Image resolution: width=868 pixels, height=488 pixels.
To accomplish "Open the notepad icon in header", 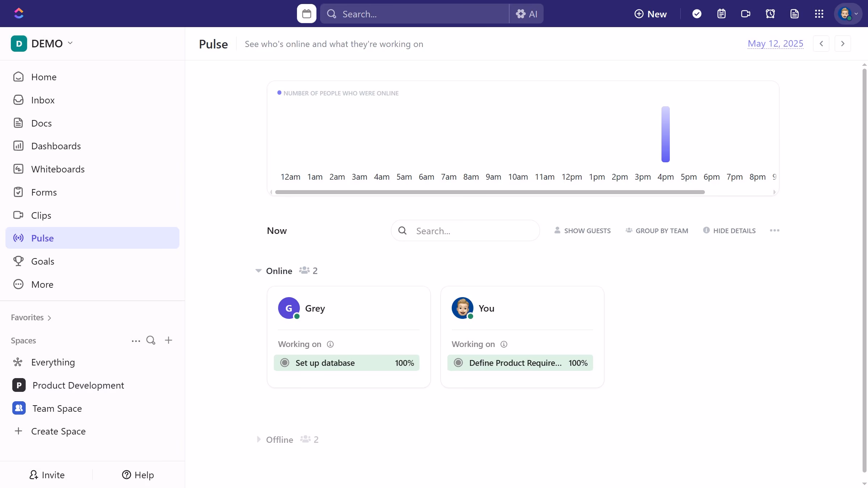I will 721,14.
